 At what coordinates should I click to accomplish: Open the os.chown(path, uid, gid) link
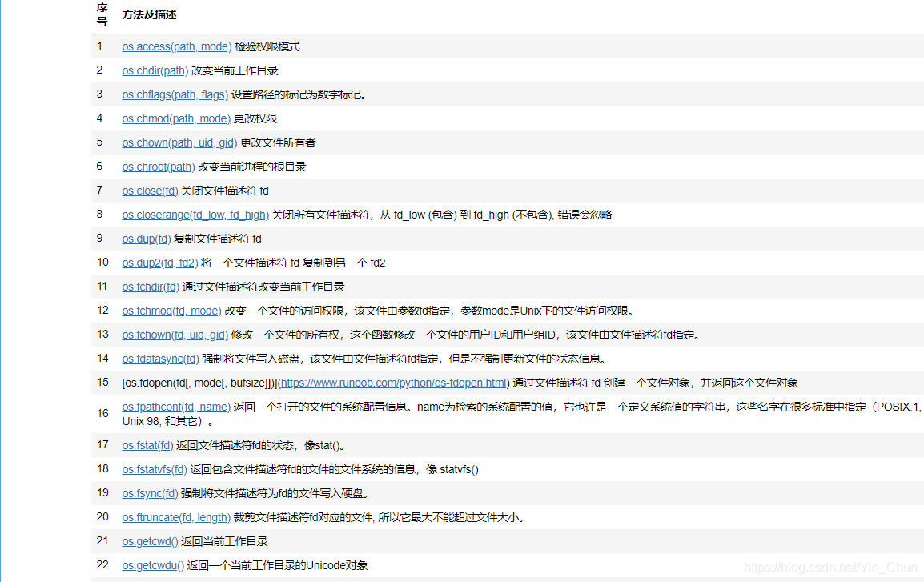click(x=179, y=142)
